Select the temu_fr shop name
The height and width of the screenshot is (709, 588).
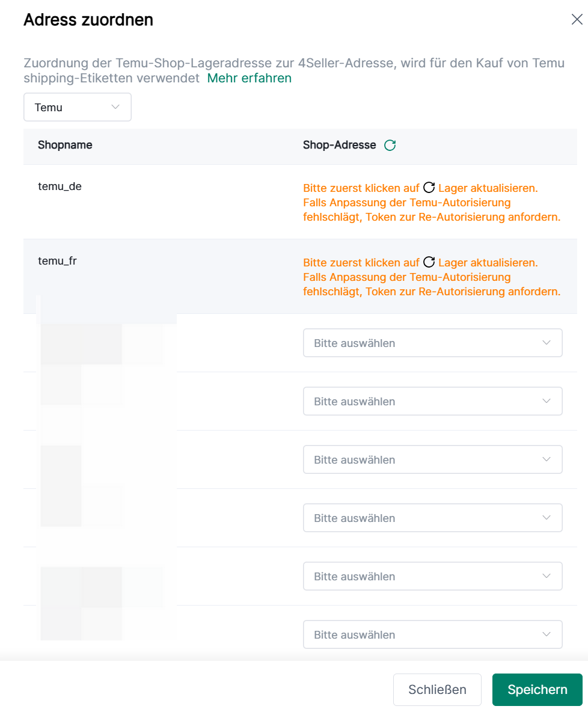(x=57, y=261)
